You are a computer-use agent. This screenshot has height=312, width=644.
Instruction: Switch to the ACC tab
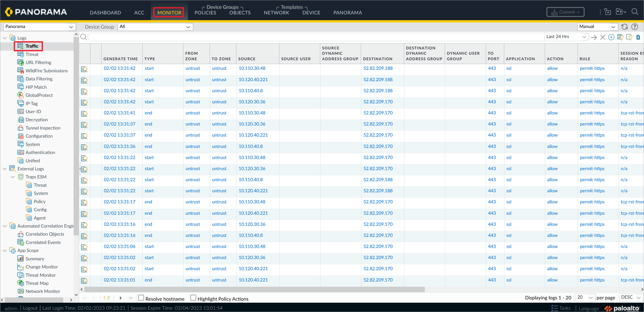click(139, 13)
